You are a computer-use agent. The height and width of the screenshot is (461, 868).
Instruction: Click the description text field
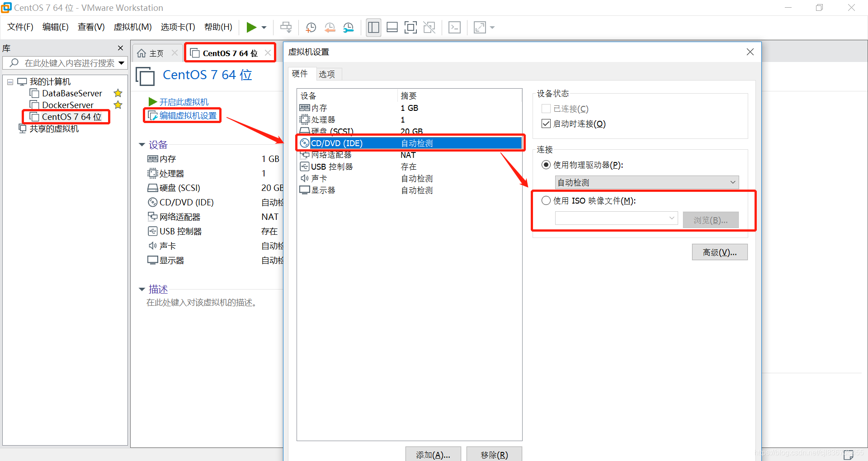(203, 303)
